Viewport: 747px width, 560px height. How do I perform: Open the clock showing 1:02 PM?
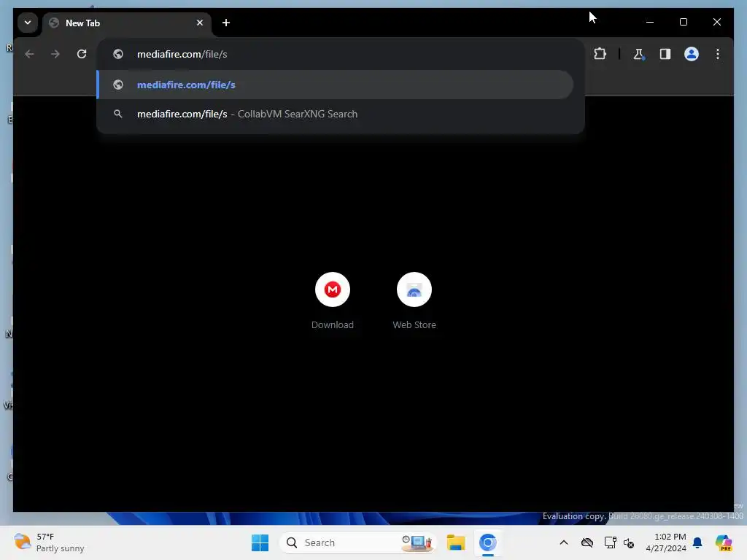click(666, 542)
